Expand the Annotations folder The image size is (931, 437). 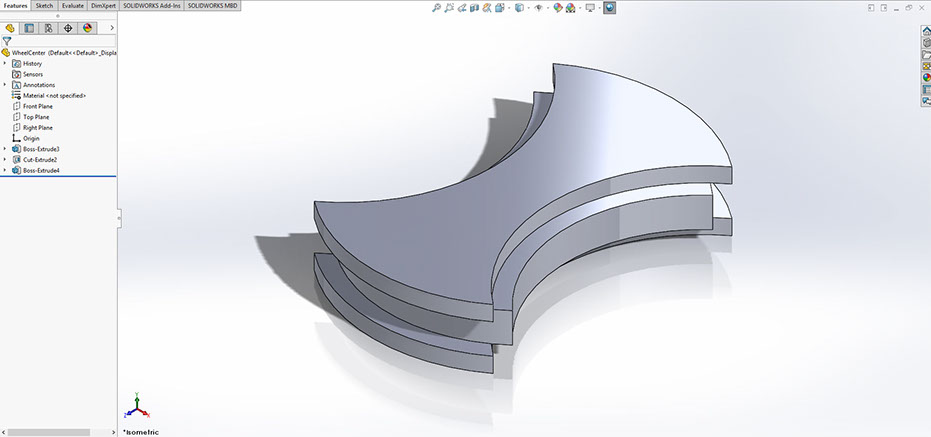coord(5,85)
